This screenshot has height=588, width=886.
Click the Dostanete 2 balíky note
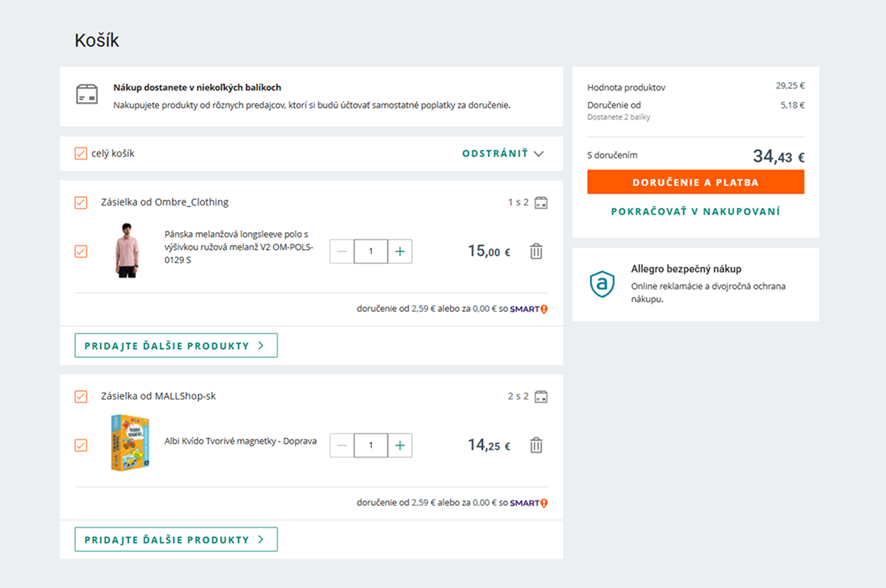(619, 117)
